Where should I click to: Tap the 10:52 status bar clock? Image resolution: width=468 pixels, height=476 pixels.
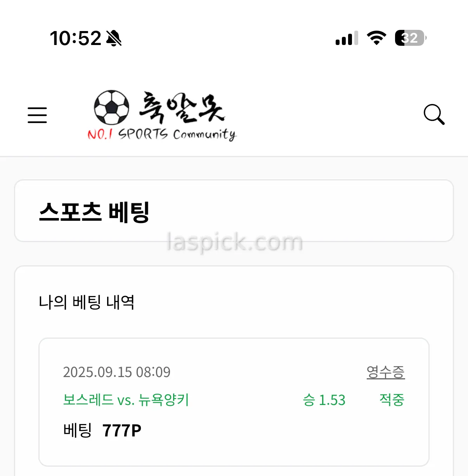coord(76,38)
